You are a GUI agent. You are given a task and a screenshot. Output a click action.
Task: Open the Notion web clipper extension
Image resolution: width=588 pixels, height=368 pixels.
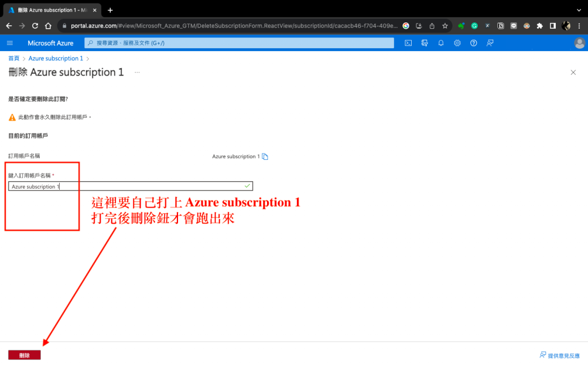[x=501, y=26]
